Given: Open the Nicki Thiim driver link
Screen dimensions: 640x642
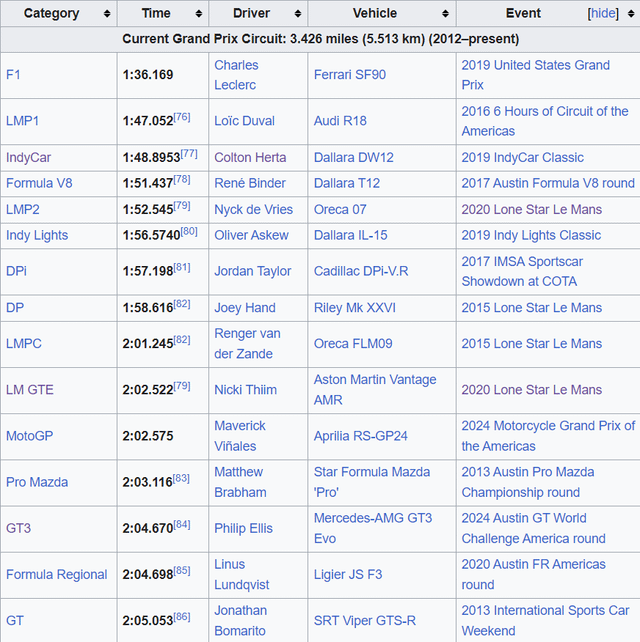Looking at the screenshot, I should point(246,390).
